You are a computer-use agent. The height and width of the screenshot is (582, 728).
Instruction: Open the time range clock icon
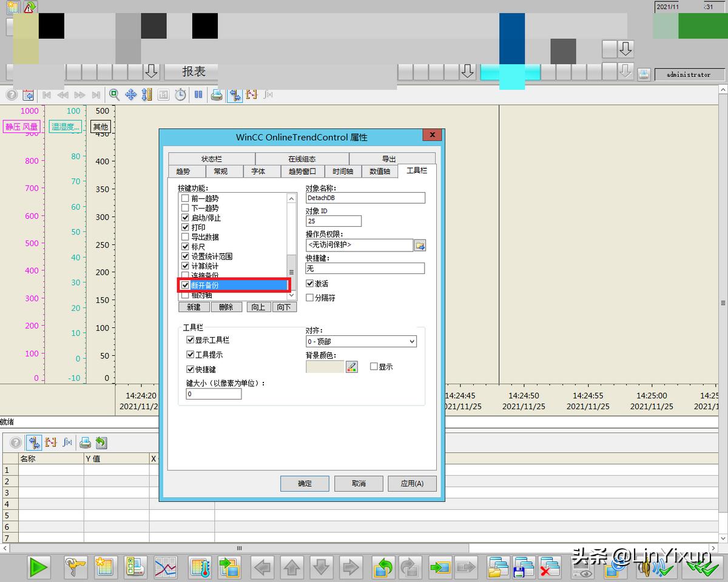pos(180,95)
